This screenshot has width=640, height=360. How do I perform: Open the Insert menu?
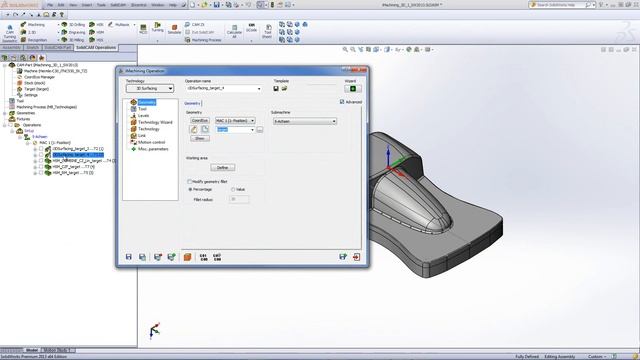(x=87, y=5)
